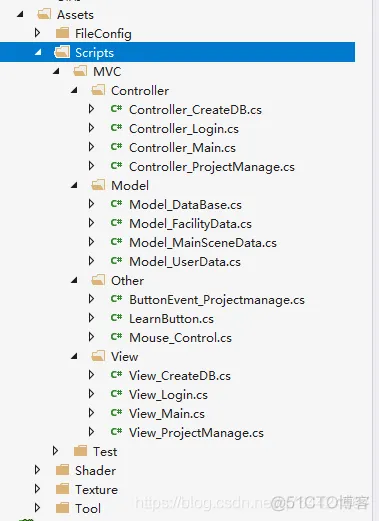Click the Controller folder icon

98,90
